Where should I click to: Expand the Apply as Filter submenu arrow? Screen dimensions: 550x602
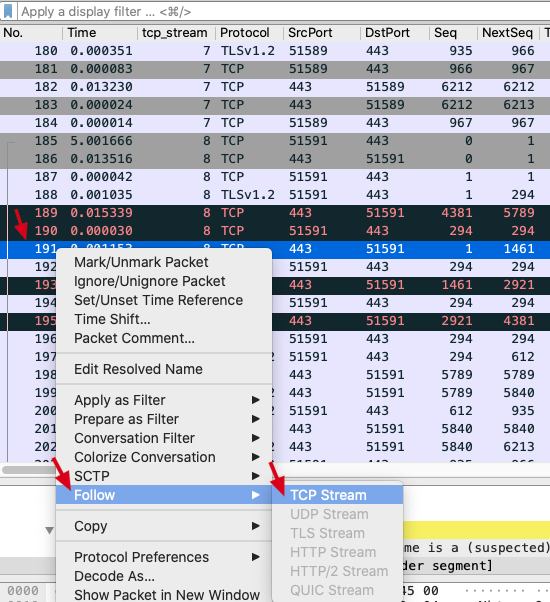[256, 400]
